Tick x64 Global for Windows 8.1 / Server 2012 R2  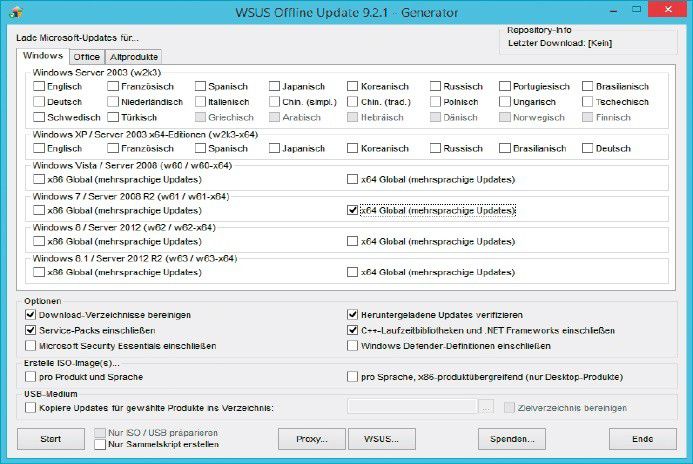(x=352, y=272)
